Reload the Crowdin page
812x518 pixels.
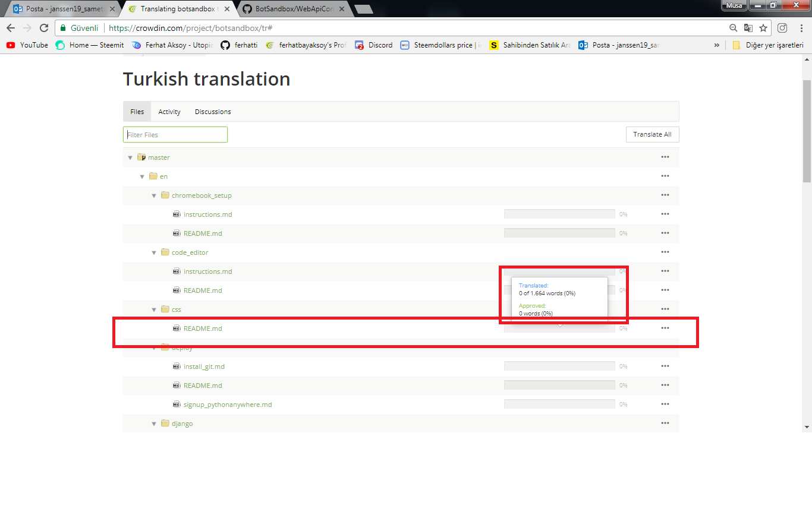click(x=43, y=28)
